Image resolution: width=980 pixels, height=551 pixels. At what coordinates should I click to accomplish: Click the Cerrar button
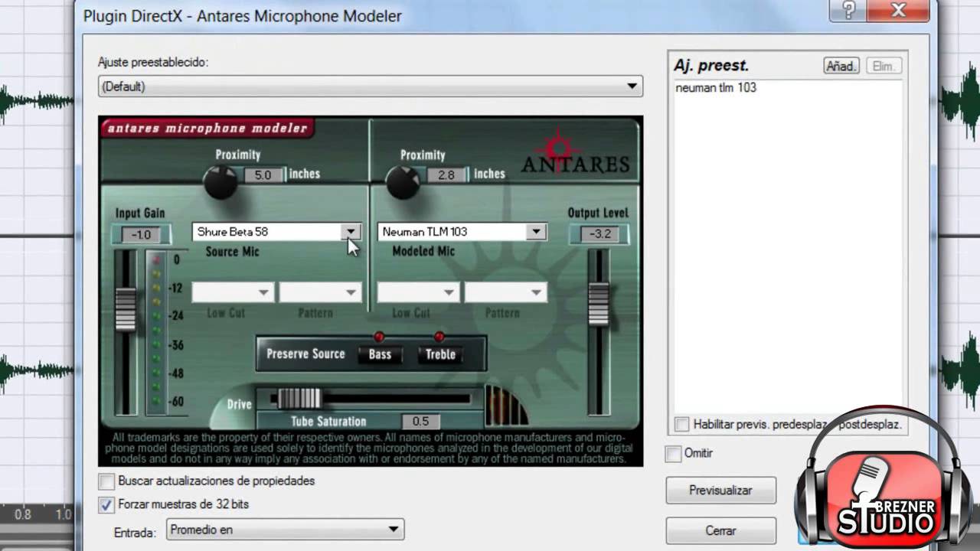pos(720,530)
